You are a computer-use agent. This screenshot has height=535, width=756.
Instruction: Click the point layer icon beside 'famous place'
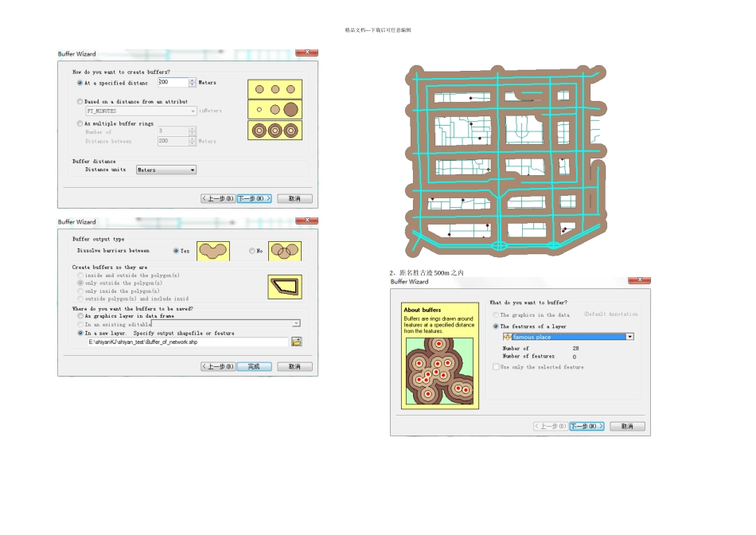tap(507, 337)
